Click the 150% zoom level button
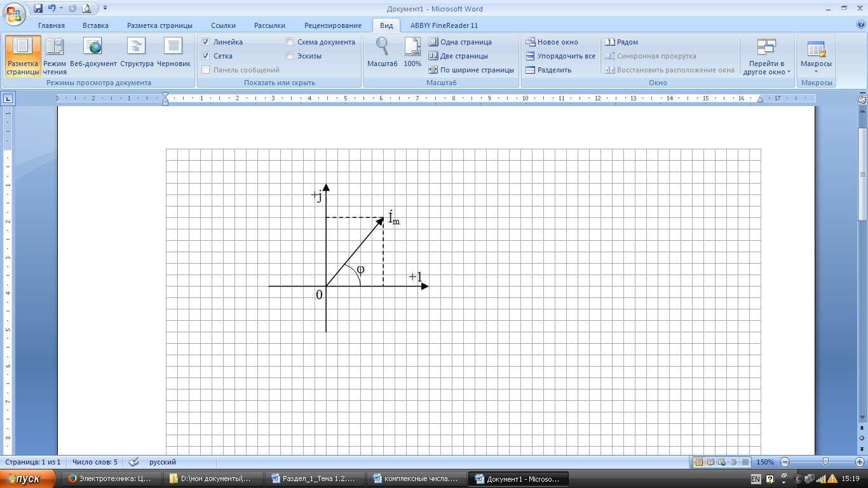Screen dimensions: 868x488 pyautogui.click(x=765, y=462)
